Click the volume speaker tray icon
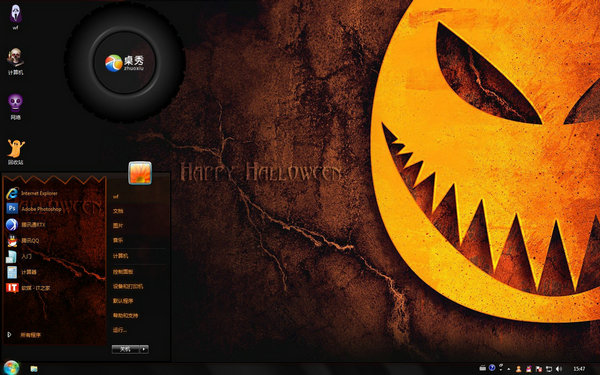The height and width of the screenshot is (375, 600). [558, 369]
